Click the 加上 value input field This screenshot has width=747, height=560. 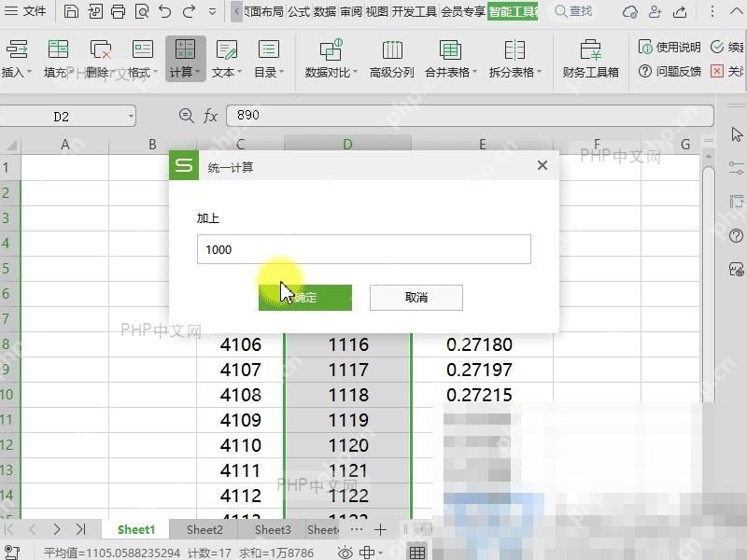[x=364, y=249]
